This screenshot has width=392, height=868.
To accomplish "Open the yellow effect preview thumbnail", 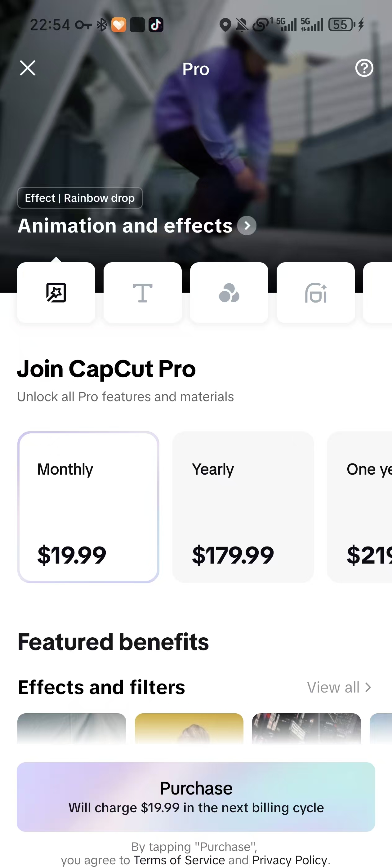I will point(189,728).
